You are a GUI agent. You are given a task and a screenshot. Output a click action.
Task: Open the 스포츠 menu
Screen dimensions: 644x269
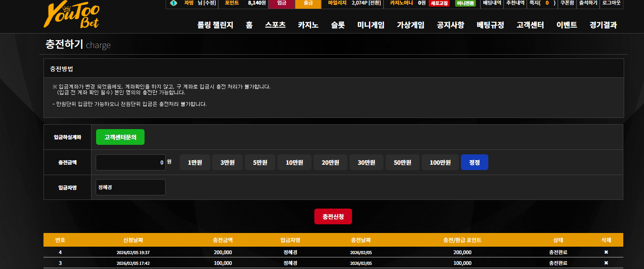(275, 25)
